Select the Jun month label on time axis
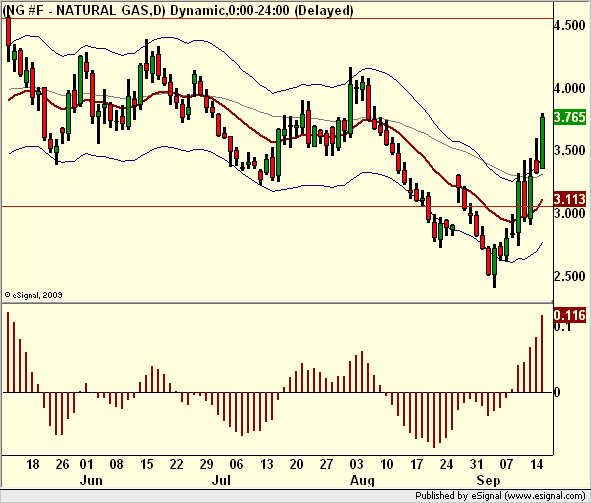 click(91, 480)
